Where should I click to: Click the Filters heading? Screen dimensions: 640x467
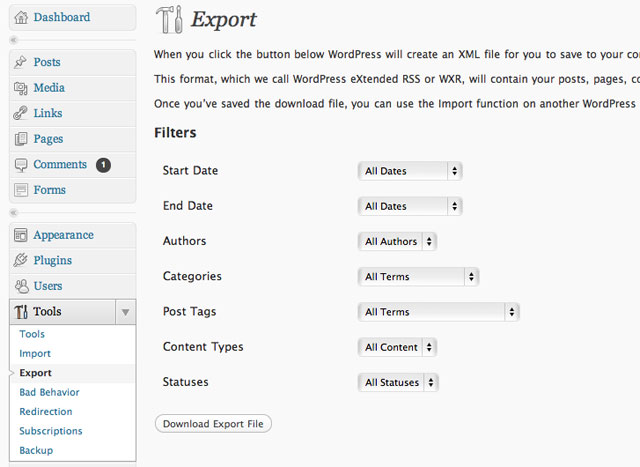coord(175,133)
